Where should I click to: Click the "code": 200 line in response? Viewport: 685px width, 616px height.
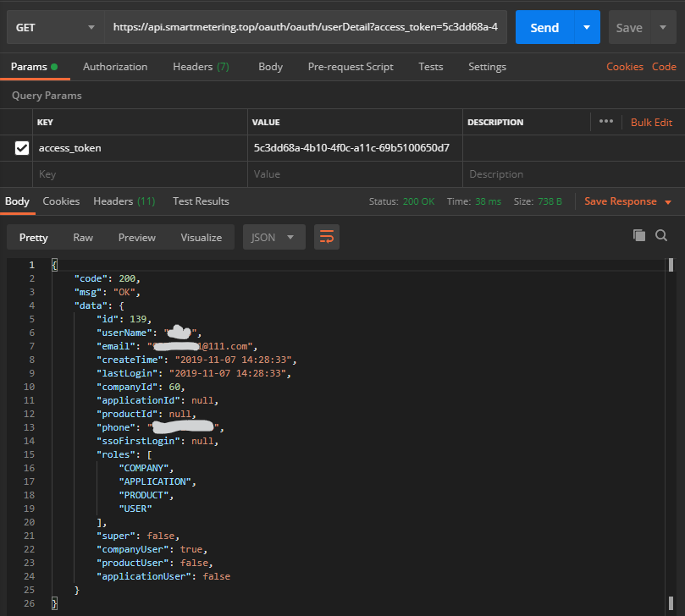point(107,278)
